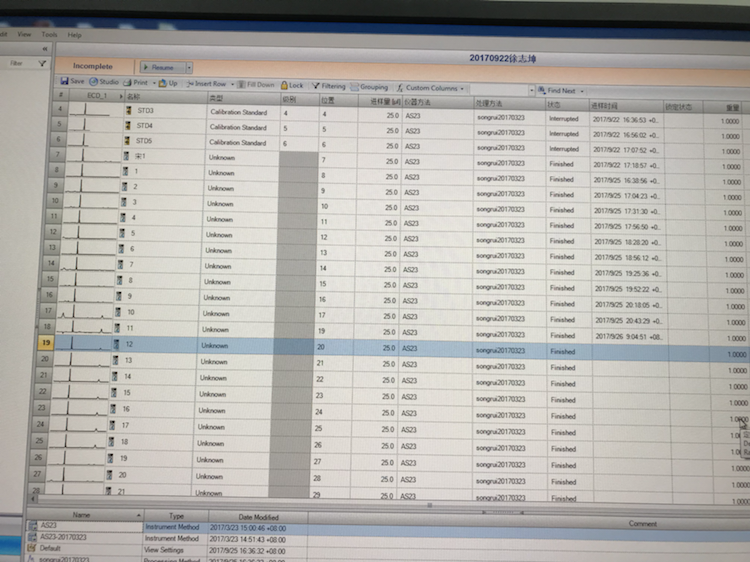
Task: Open Custom Columns from the toolbar
Action: pos(427,88)
